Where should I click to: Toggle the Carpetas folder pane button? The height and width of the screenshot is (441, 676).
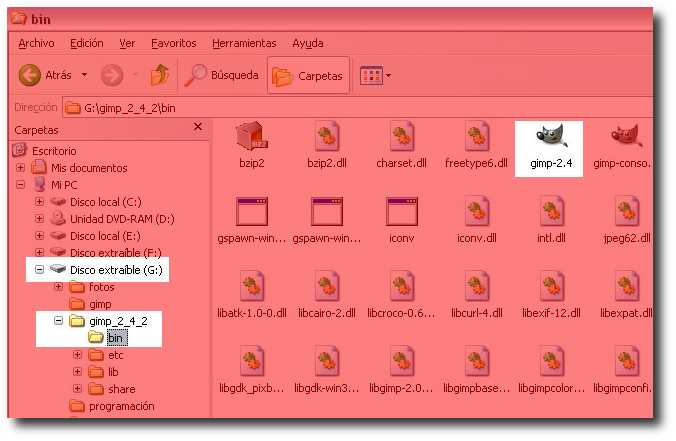pos(308,75)
